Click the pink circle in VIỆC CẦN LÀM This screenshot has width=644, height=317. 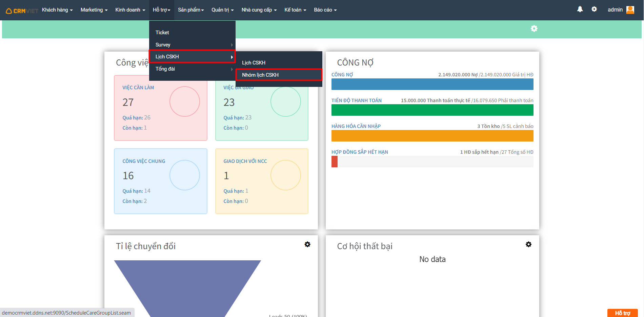coord(185,101)
